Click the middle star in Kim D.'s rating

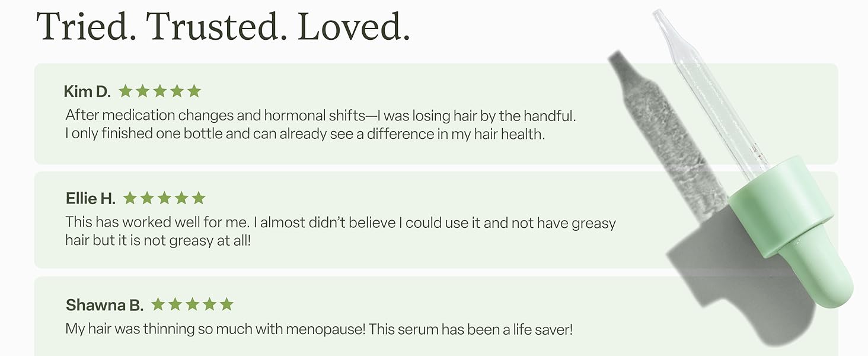coord(160,91)
